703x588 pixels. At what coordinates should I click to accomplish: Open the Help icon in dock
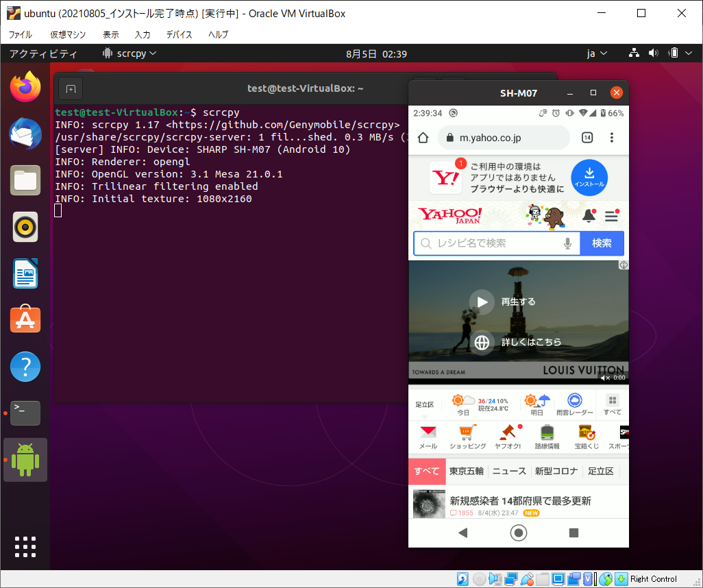coord(25,367)
